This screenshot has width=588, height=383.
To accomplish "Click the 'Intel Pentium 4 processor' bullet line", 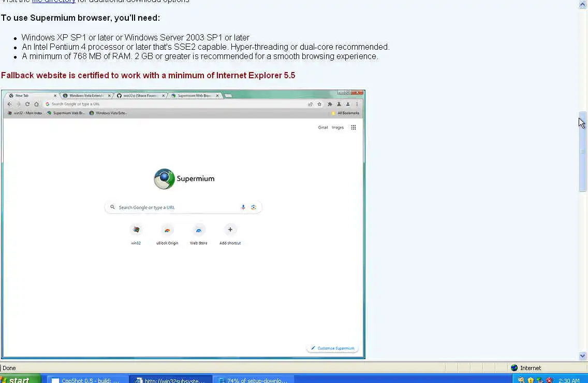I will (205, 47).
